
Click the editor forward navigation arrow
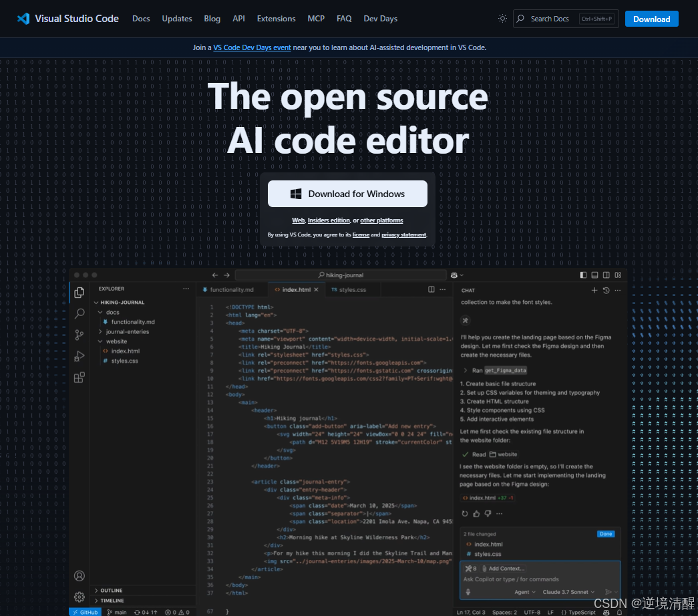click(226, 275)
